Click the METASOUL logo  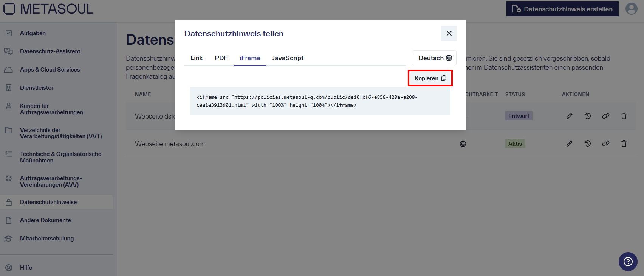[48, 9]
